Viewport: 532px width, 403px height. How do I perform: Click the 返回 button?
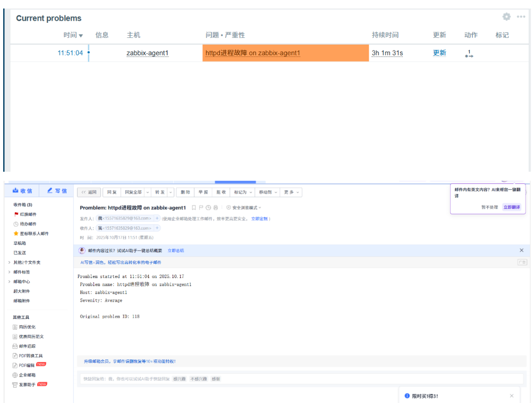pos(89,192)
